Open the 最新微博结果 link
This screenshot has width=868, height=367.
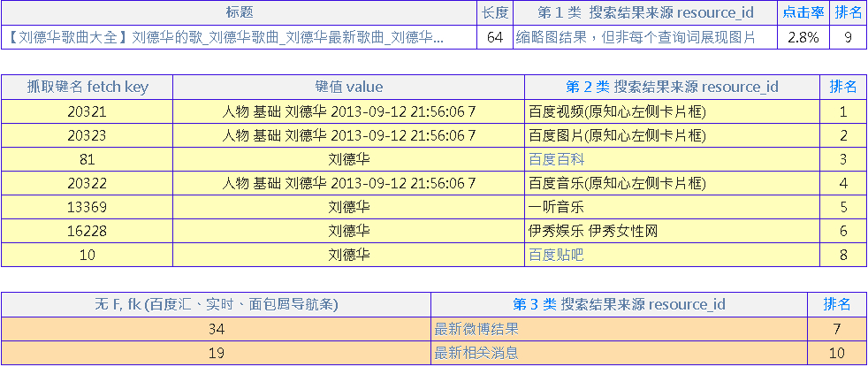(476, 330)
